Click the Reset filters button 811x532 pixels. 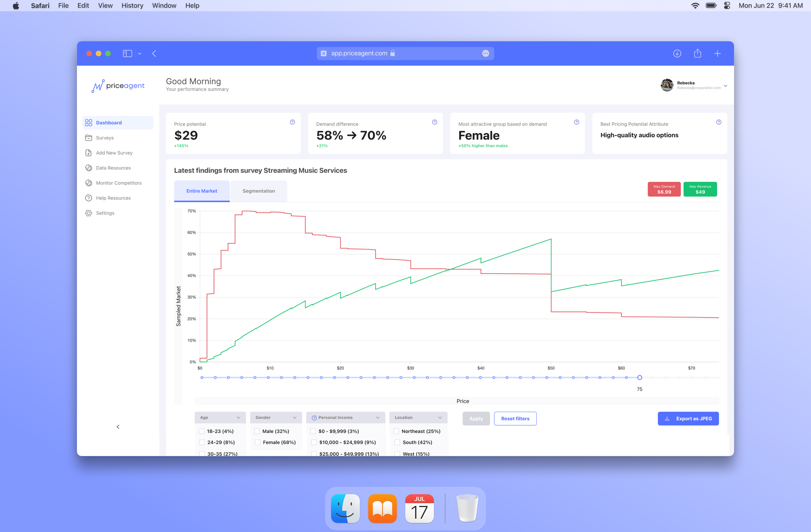click(515, 418)
